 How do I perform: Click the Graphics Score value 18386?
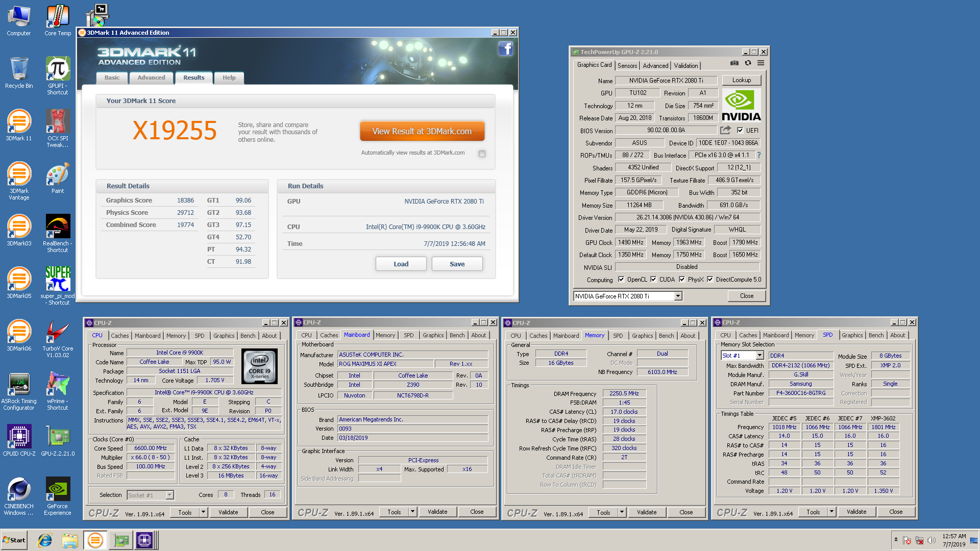coord(185,201)
